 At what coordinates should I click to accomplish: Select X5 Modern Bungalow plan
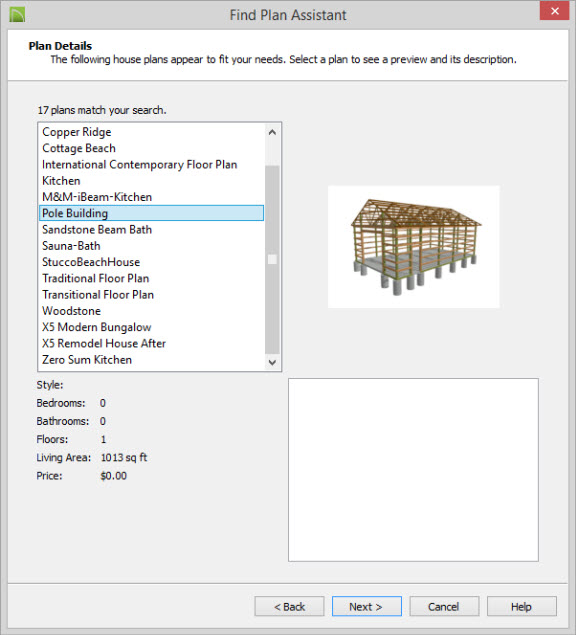[x=96, y=327]
